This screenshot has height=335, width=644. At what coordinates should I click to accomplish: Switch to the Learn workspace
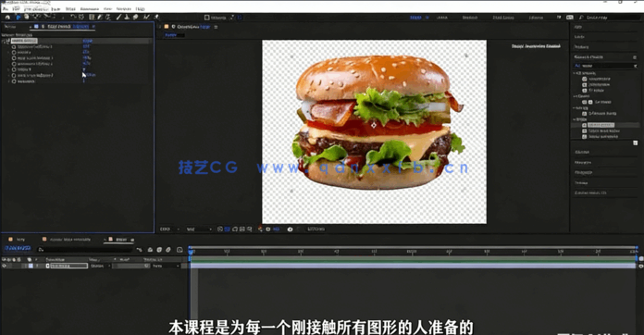(x=442, y=18)
